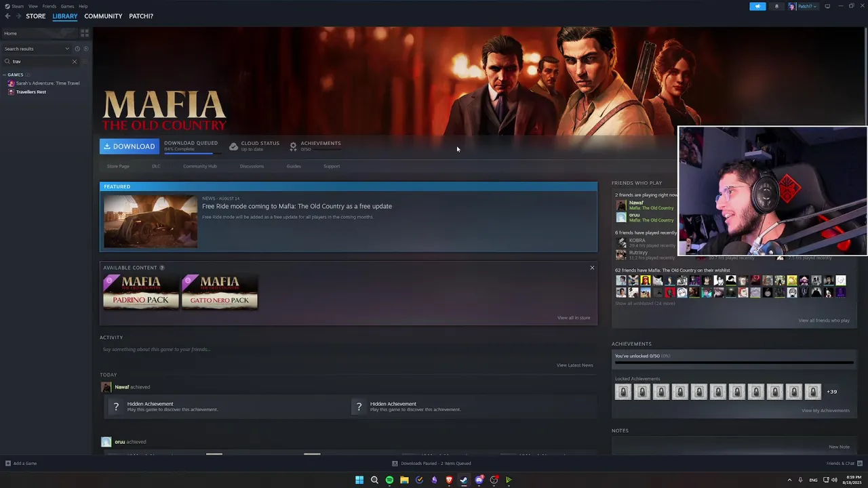Image resolution: width=868 pixels, height=488 pixels.
Task: Open the Steam menu
Action: (14, 6)
